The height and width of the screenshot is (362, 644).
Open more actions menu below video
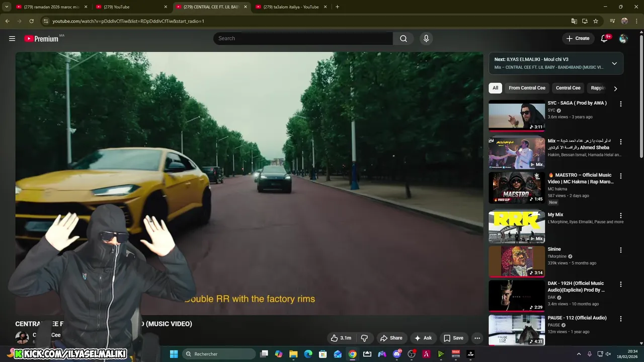coord(477,338)
